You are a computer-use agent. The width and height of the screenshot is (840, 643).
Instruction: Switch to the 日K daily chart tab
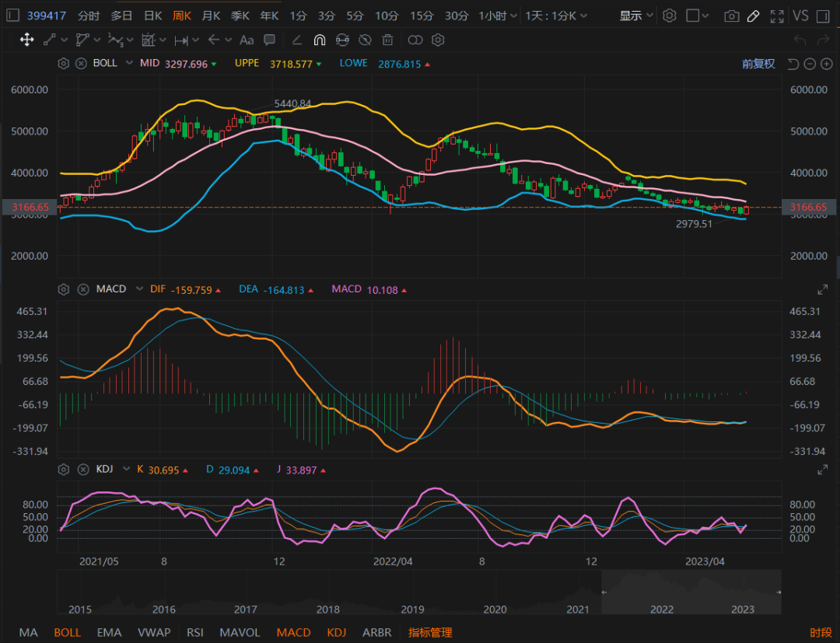coord(153,16)
